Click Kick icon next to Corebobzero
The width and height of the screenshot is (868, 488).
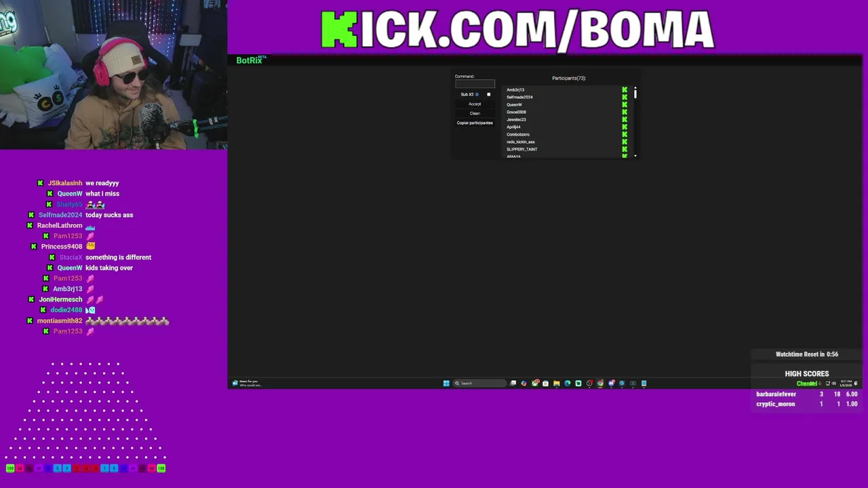[x=625, y=134]
